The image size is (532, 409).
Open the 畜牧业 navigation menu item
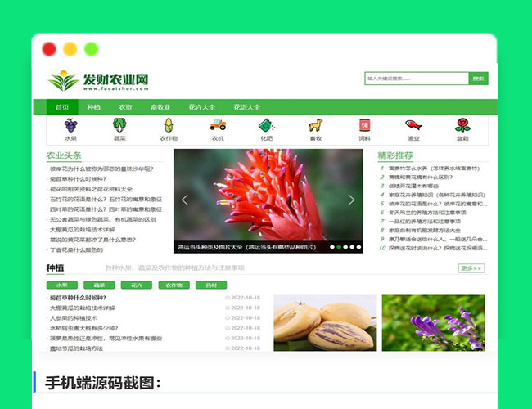[160, 107]
